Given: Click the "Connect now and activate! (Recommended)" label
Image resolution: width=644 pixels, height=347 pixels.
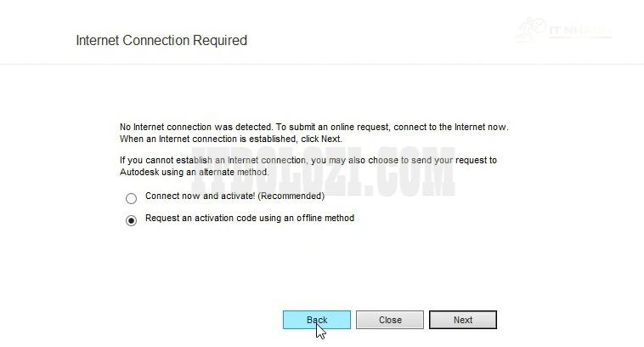Looking at the screenshot, I should tap(234, 196).
